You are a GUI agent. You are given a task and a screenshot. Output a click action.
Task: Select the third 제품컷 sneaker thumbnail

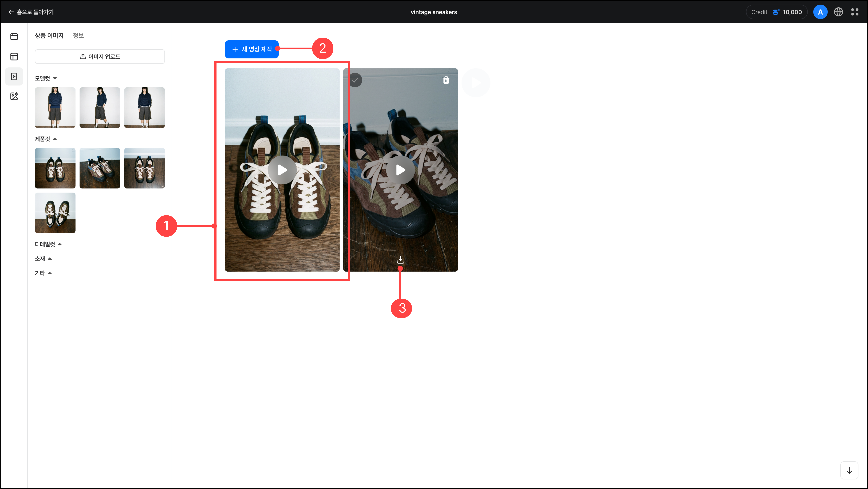[x=145, y=168]
